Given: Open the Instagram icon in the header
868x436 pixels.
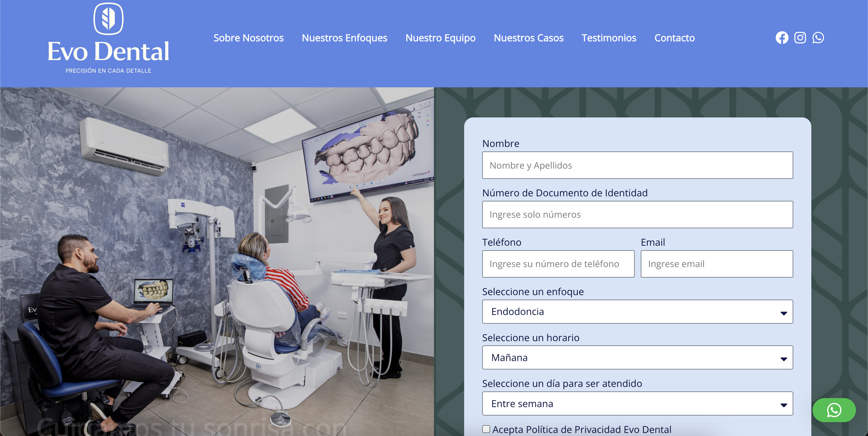Looking at the screenshot, I should coord(800,38).
